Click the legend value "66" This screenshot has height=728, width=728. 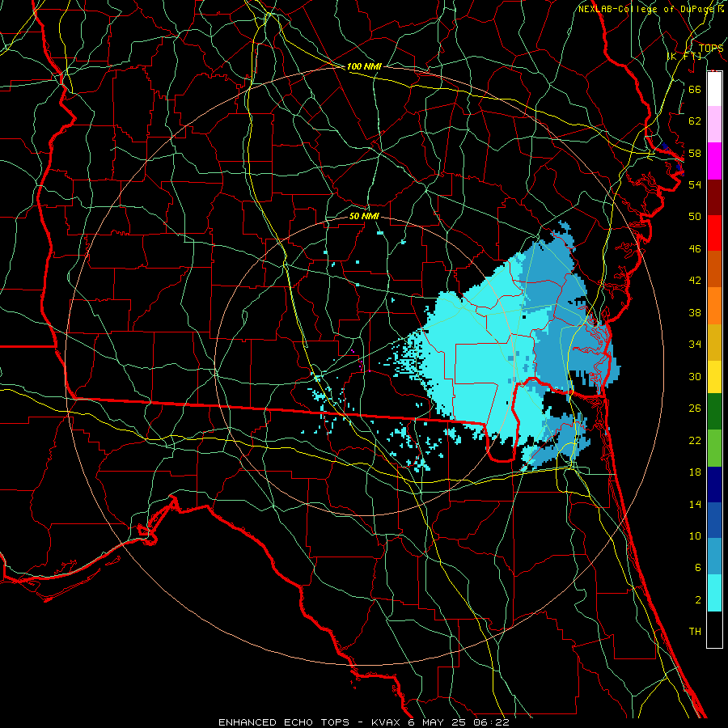click(695, 89)
